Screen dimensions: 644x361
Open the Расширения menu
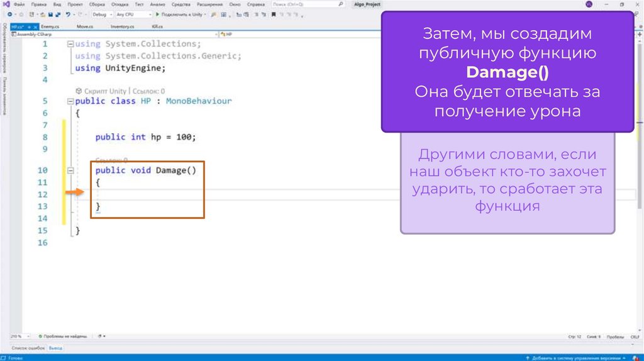click(x=209, y=4)
